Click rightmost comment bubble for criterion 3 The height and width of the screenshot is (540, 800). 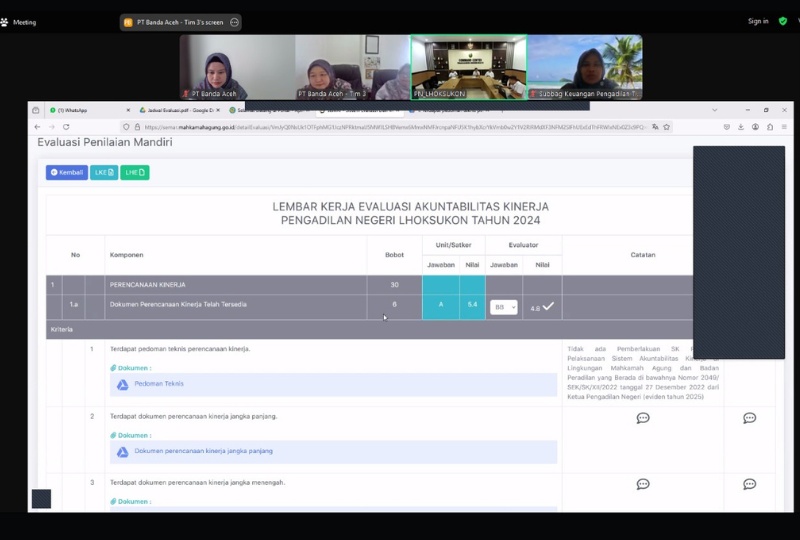749,484
